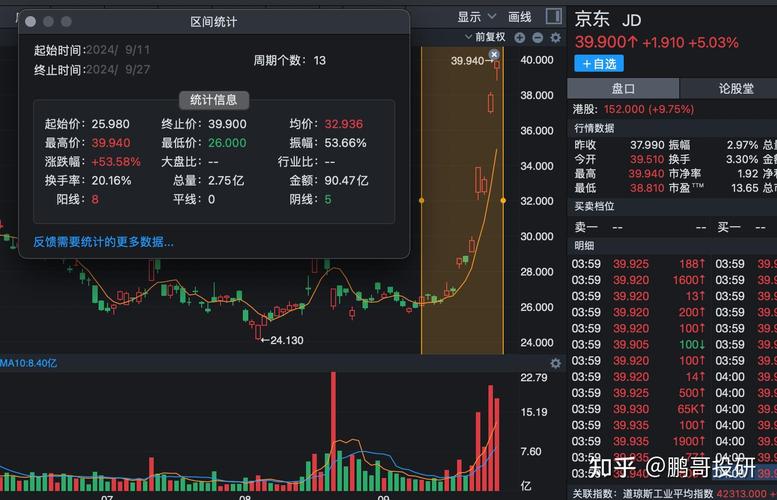
Task: Click the 港股 152.000 price quote
Action: point(634,108)
